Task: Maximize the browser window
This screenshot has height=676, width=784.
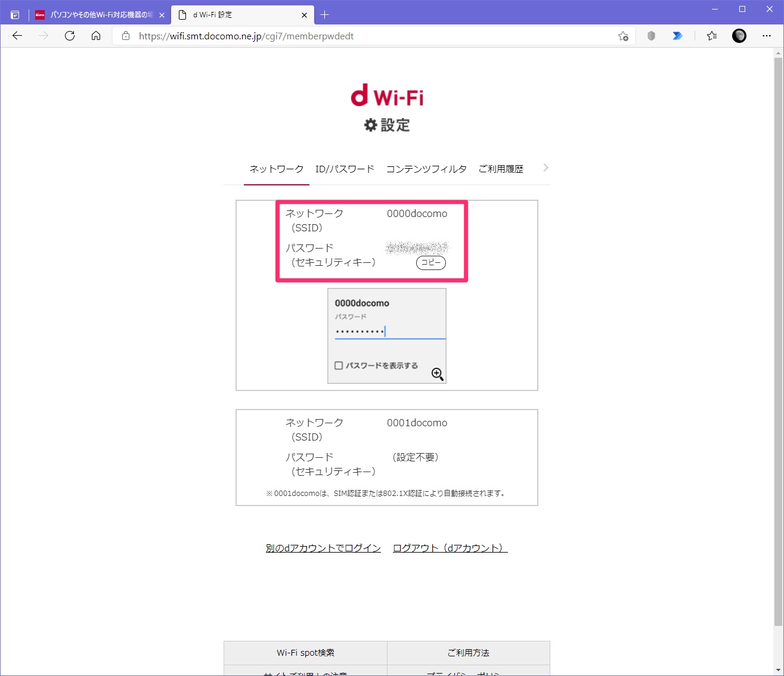Action: pyautogui.click(x=742, y=9)
